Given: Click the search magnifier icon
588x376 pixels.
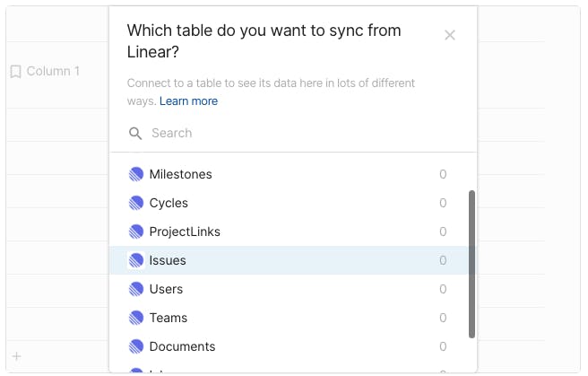Looking at the screenshot, I should tap(136, 134).
